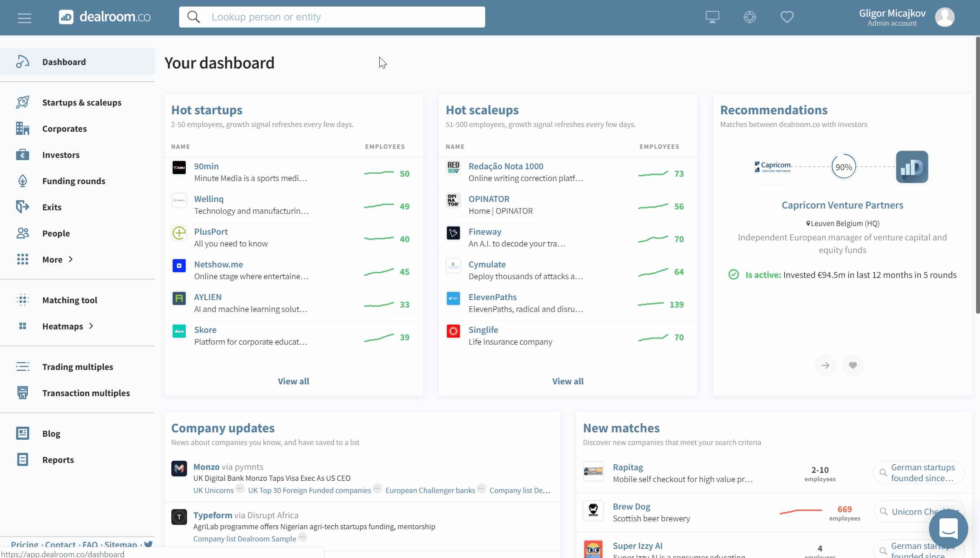Click the Investors euro wallet icon

23,154
